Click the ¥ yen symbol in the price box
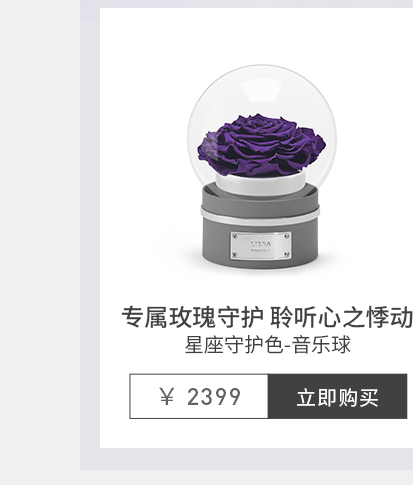The height and width of the screenshot is (485, 413). click(167, 397)
